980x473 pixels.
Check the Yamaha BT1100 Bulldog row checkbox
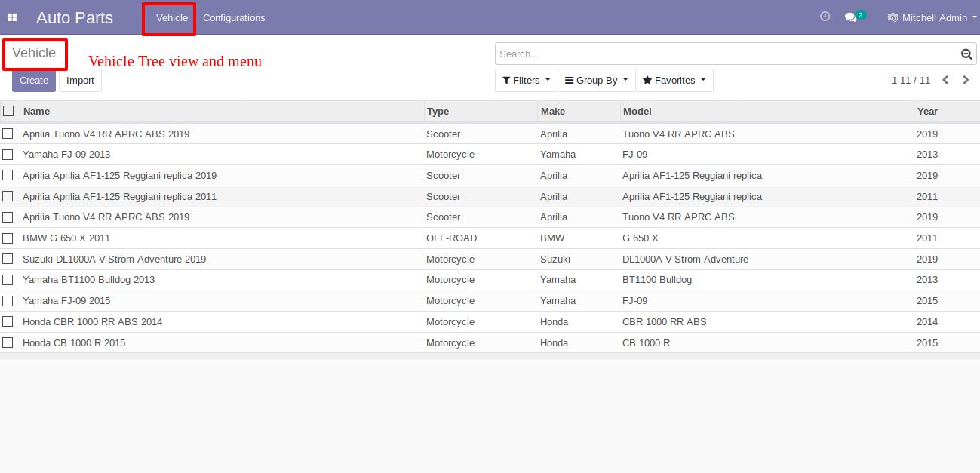8,280
